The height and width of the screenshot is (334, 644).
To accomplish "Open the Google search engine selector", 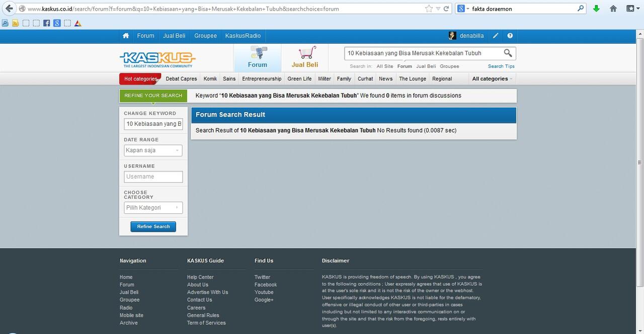I will 463,9.
